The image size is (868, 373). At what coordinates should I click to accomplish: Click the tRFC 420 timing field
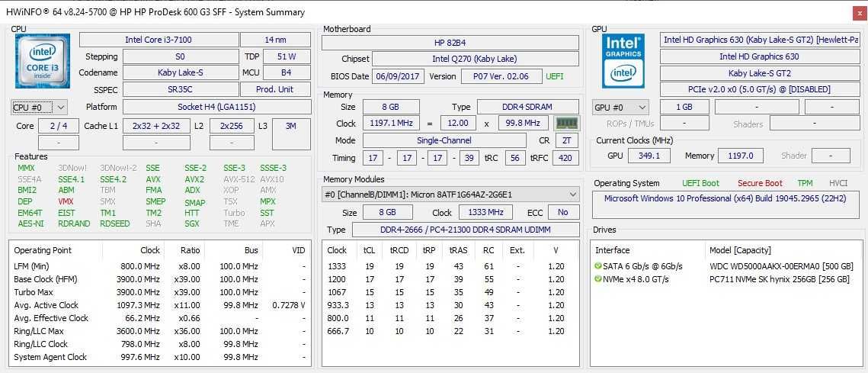pyautogui.click(x=564, y=158)
